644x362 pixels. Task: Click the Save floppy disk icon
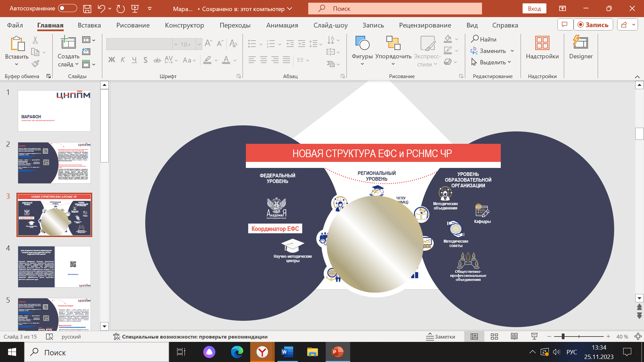pyautogui.click(x=87, y=9)
